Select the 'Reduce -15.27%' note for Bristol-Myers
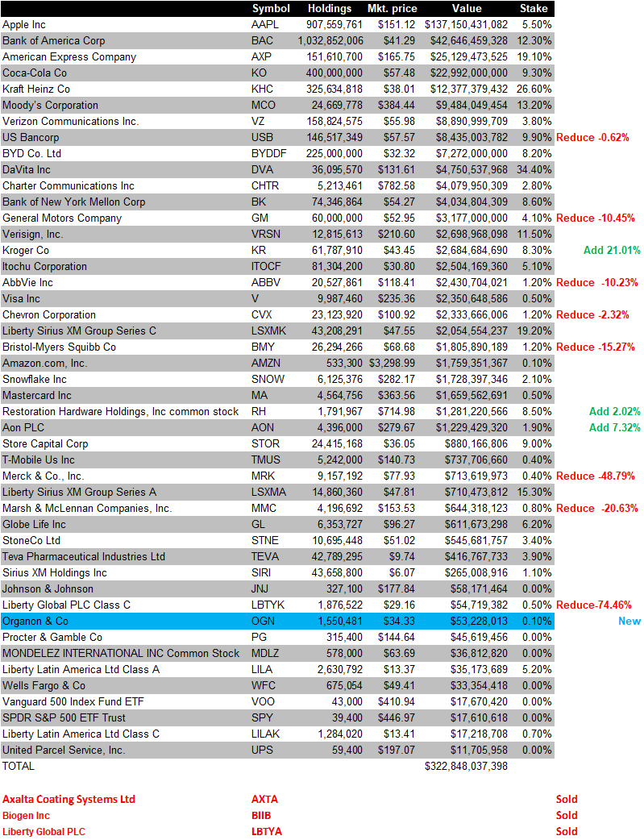 (596, 347)
